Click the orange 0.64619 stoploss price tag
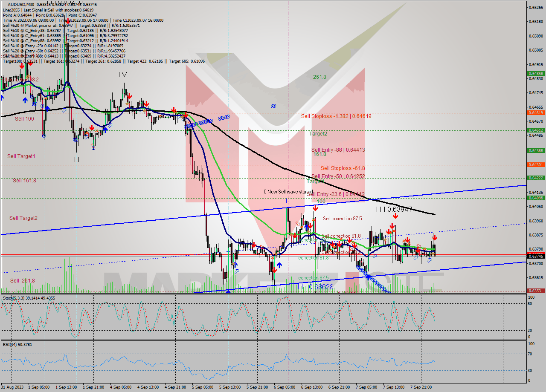This screenshot has width=546, height=392. (536, 113)
